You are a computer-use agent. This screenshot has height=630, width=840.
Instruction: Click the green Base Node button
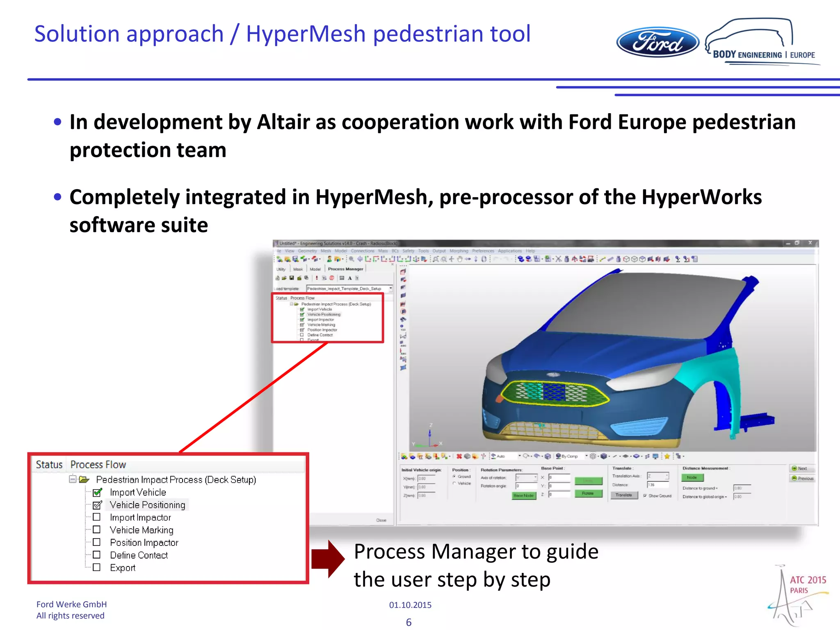(x=524, y=495)
